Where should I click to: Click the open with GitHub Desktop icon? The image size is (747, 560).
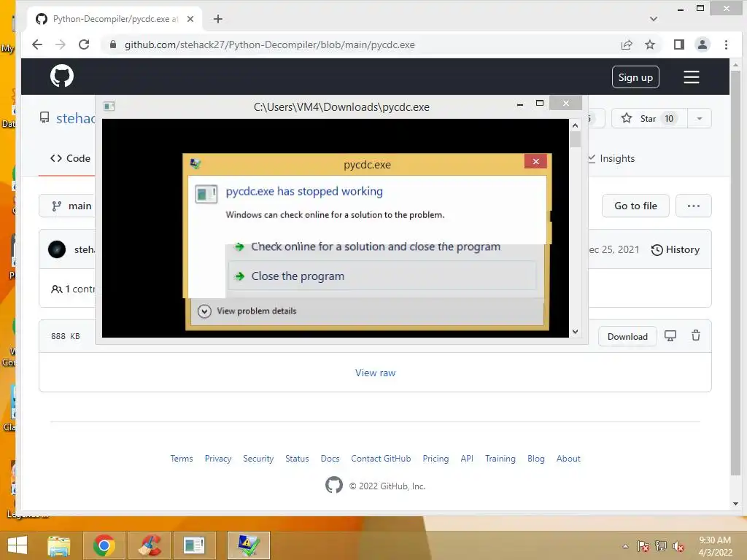[x=670, y=336]
